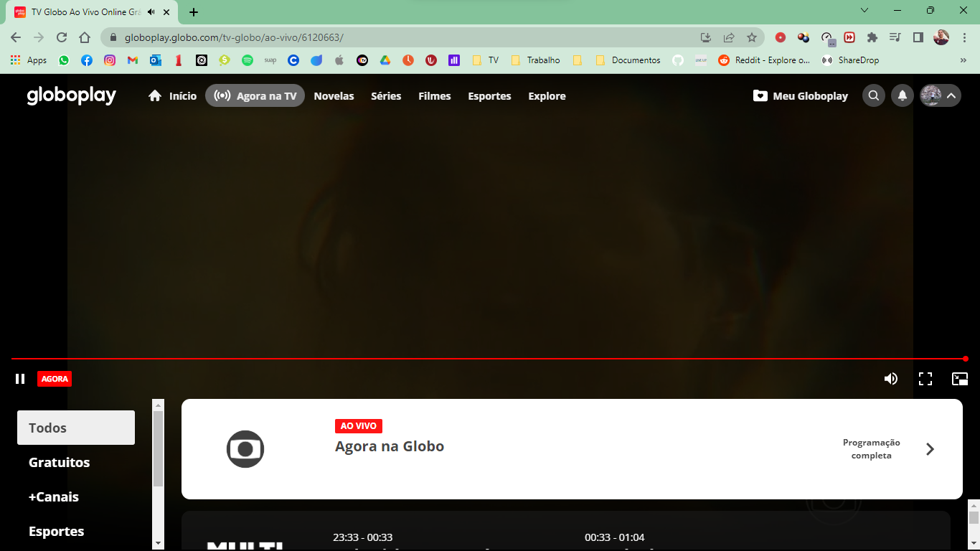Open the Séries menu
The width and height of the screenshot is (980, 551).
(x=386, y=96)
